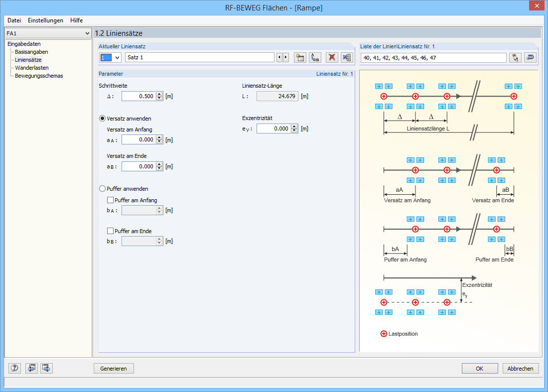Create a new line set icon

[x=300, y=57]
